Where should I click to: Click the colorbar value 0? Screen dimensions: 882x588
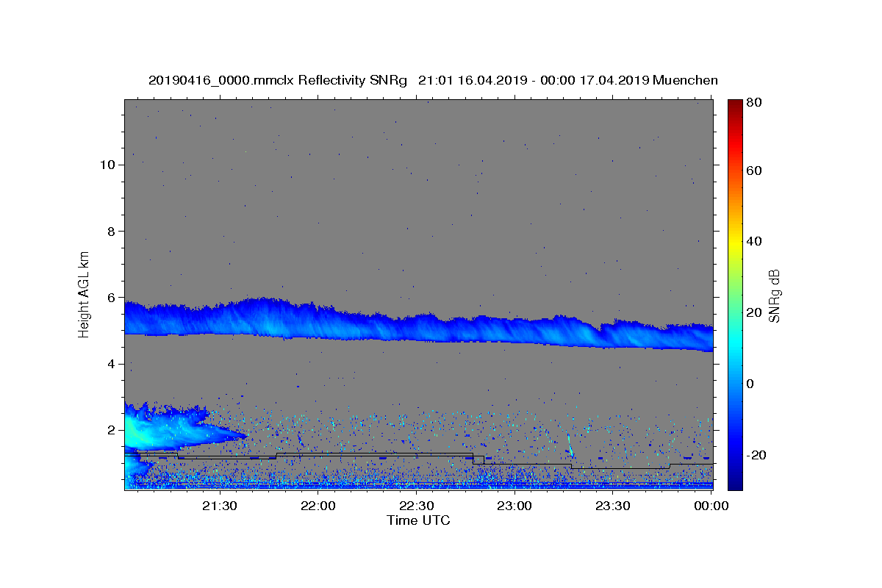click(x=752, y=384)
